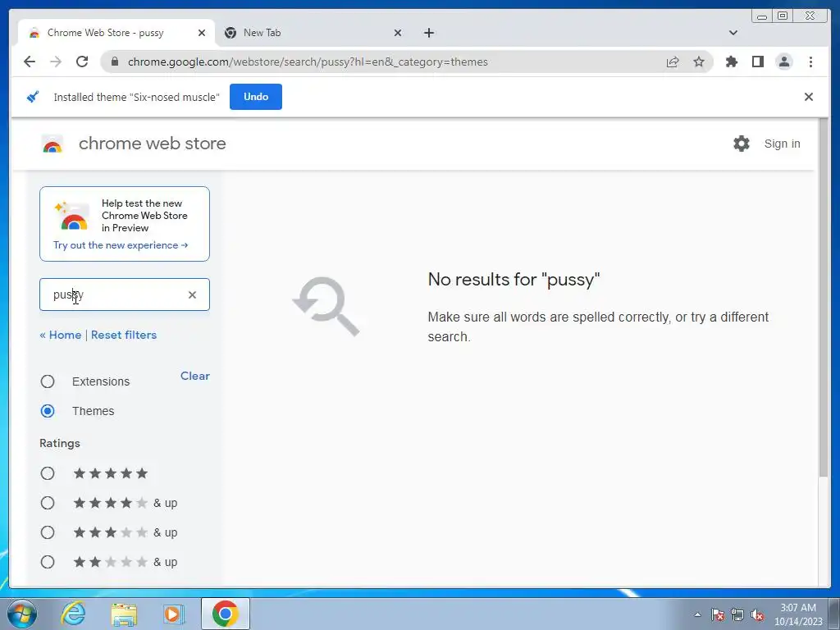View site info via the padlock icon
Screen dimensions: 840x630
[x=115, y=62]
